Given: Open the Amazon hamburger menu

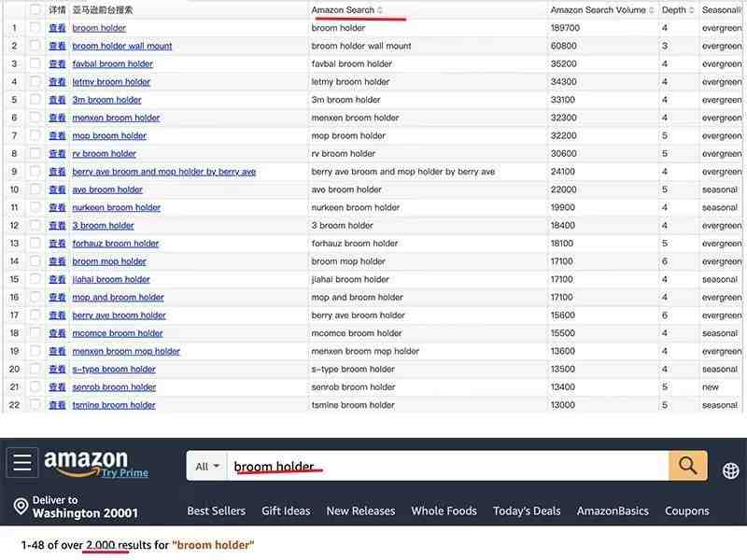Looking at the screenshot, I should [21, 462].
